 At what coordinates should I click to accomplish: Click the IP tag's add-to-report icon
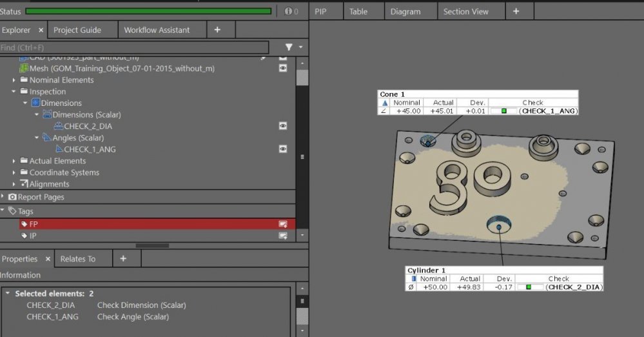click(x=282, y=236)
